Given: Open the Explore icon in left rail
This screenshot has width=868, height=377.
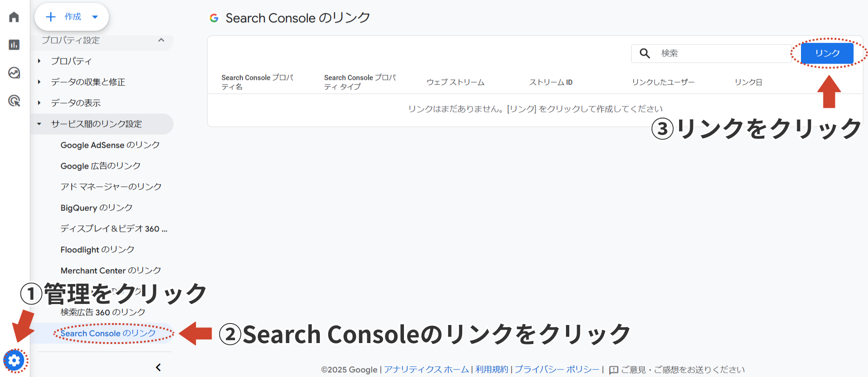Looking at the screenshot, I should (14, 73).
